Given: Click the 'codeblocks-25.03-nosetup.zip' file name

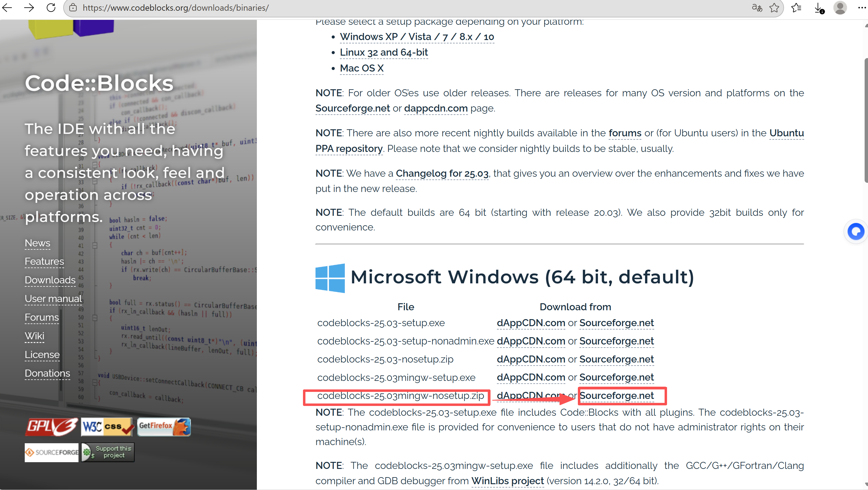Looking at the screenshot, I should pyautogui.click(x=385, y=359).
